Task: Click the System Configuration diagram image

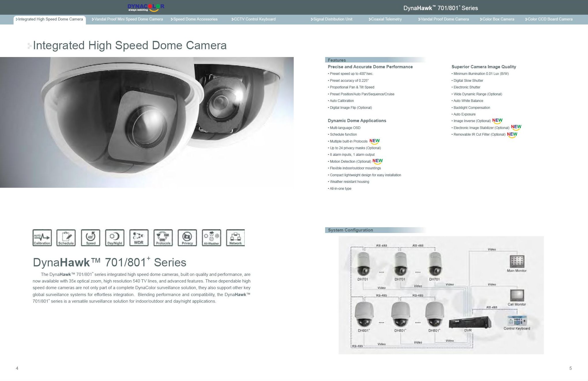Action: [441, 295]
